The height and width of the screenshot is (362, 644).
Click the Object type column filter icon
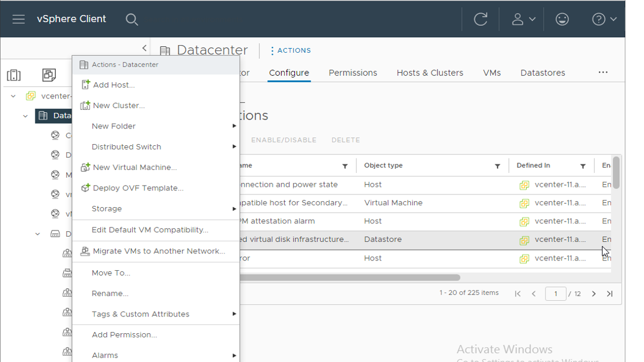(x=497, y=166)
